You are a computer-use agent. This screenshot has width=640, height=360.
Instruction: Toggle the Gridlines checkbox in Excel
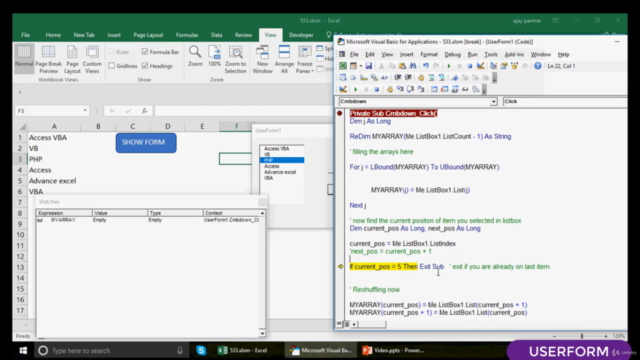111,66
